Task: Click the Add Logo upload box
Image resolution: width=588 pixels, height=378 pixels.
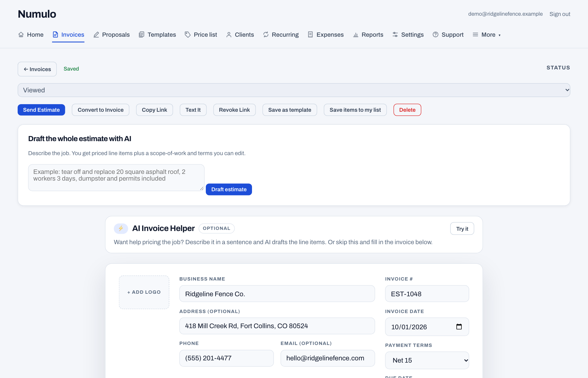Action: (x=144, y=292)
